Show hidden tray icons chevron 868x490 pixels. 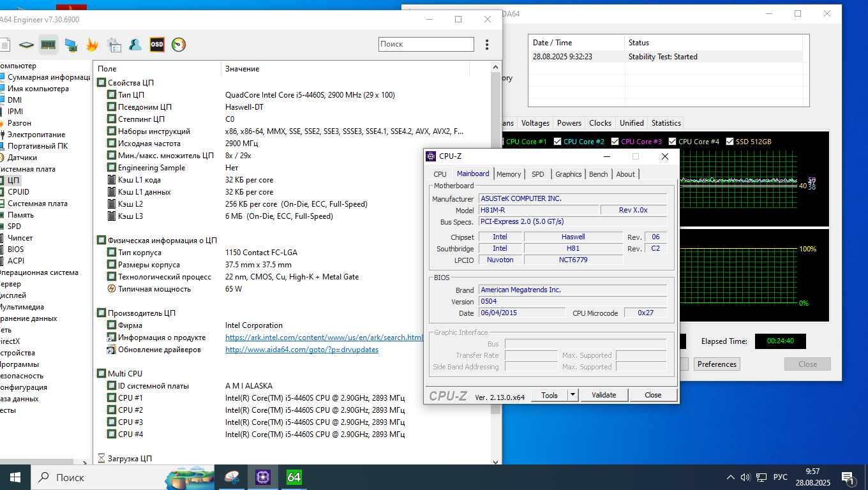[730, 477]
